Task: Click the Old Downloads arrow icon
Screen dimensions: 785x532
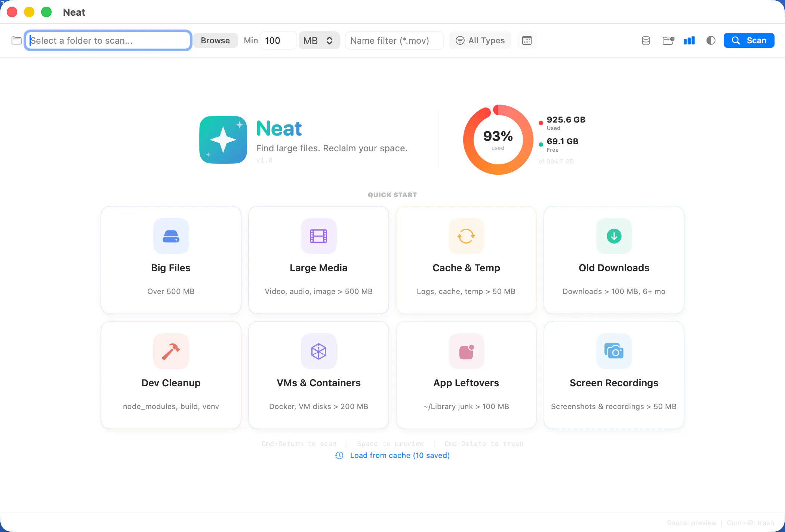Action: pyautogui.click(x=614, y=236)
